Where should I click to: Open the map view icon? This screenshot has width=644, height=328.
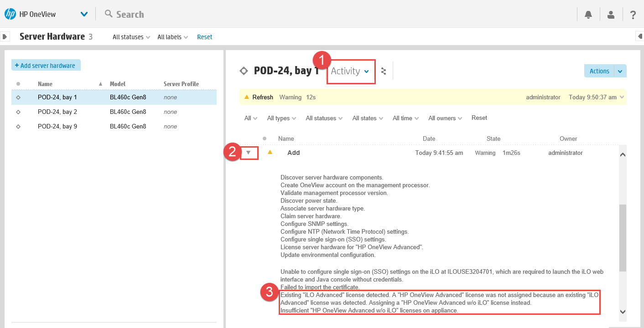click(x=384, y=71)
